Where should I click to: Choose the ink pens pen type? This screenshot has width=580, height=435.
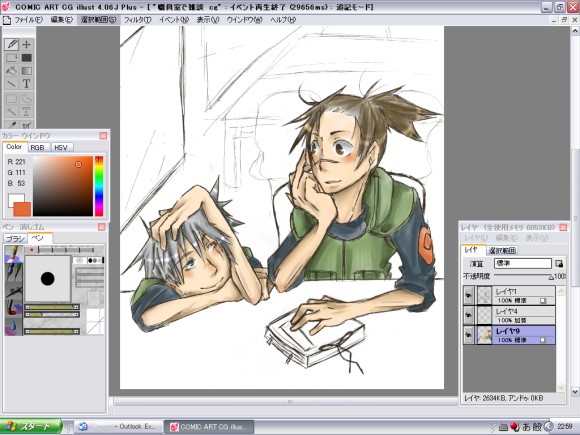pyautogui.click(x=13, y=272)
